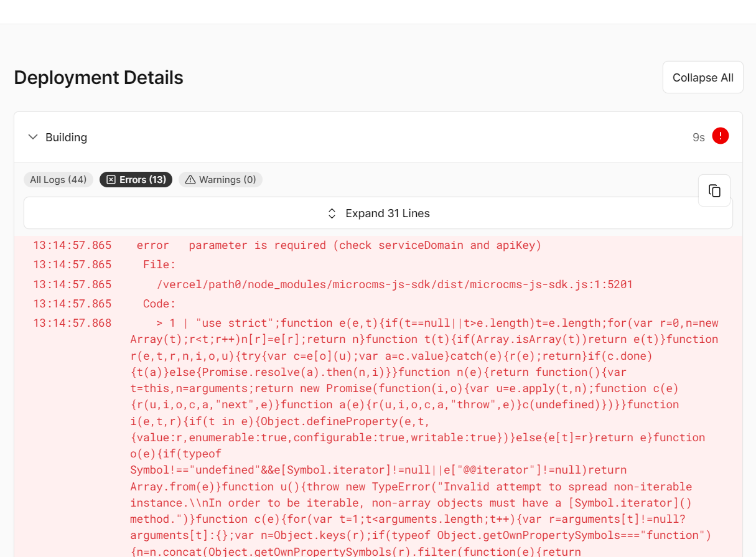Viewport: 756px width, 557px height.
Task: Click the 9s build duration
Action: point(699,138)
